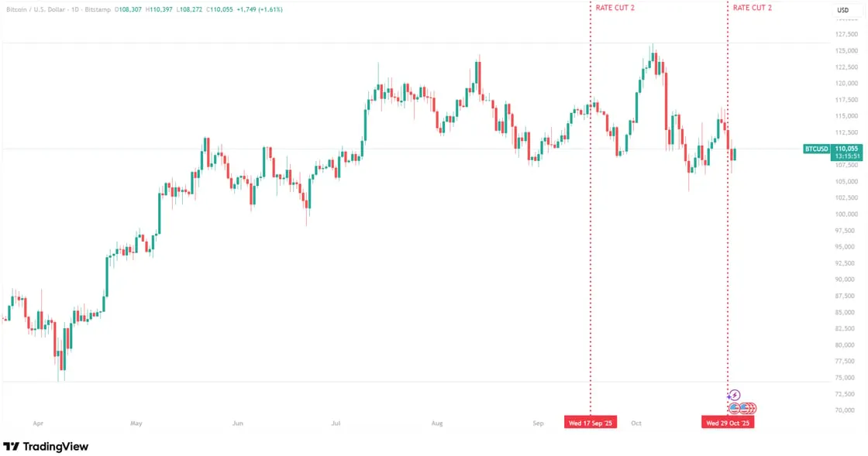
Task: Click the +1,749 (+1.61%) change value
Action: coord(261,9)
